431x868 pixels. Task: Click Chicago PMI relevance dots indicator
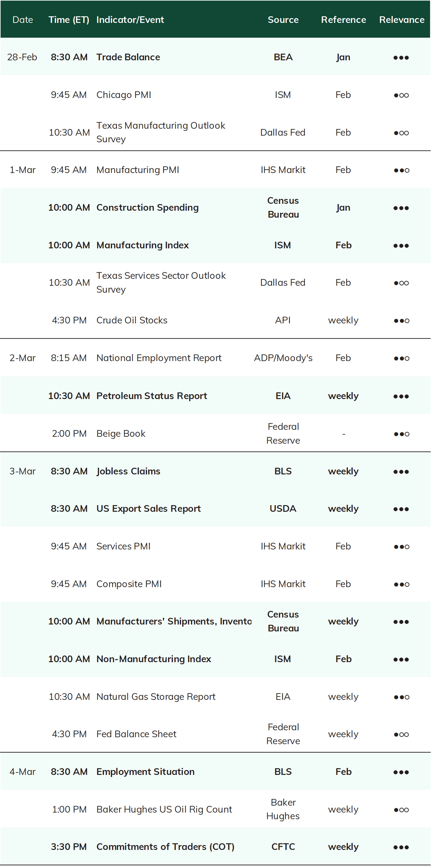point(401,95)
